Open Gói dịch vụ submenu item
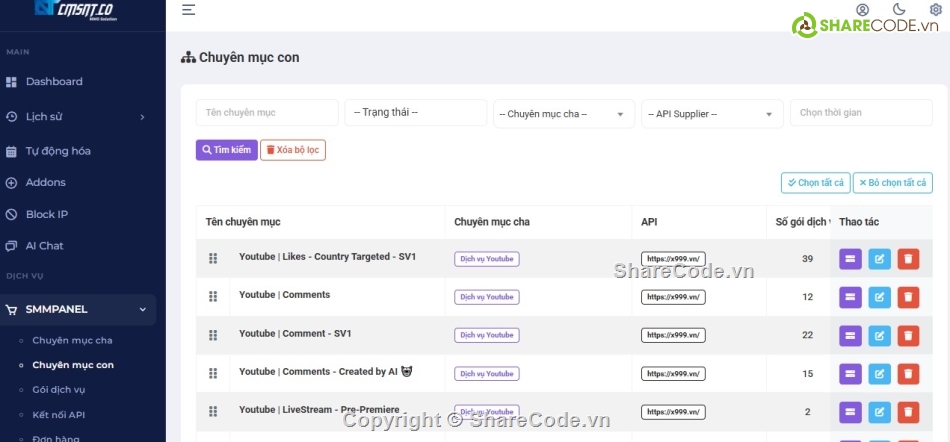This screenshot has width=950, height=442. (59, 390)
